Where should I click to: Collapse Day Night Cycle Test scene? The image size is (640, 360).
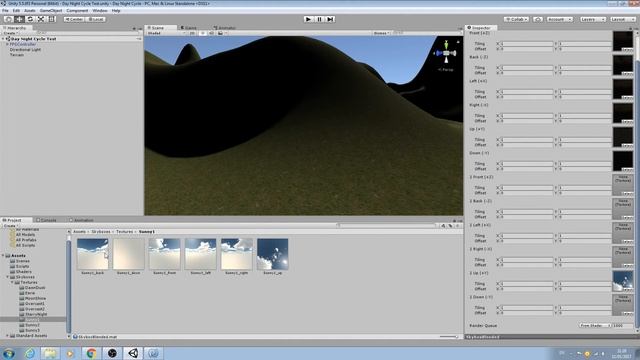[x=3, y=39]
